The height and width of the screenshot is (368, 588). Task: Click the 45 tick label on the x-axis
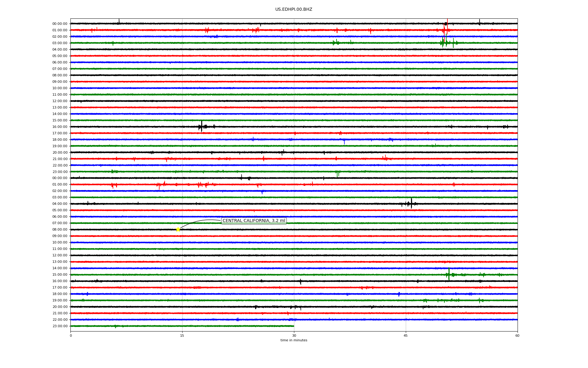coord(405,335)
